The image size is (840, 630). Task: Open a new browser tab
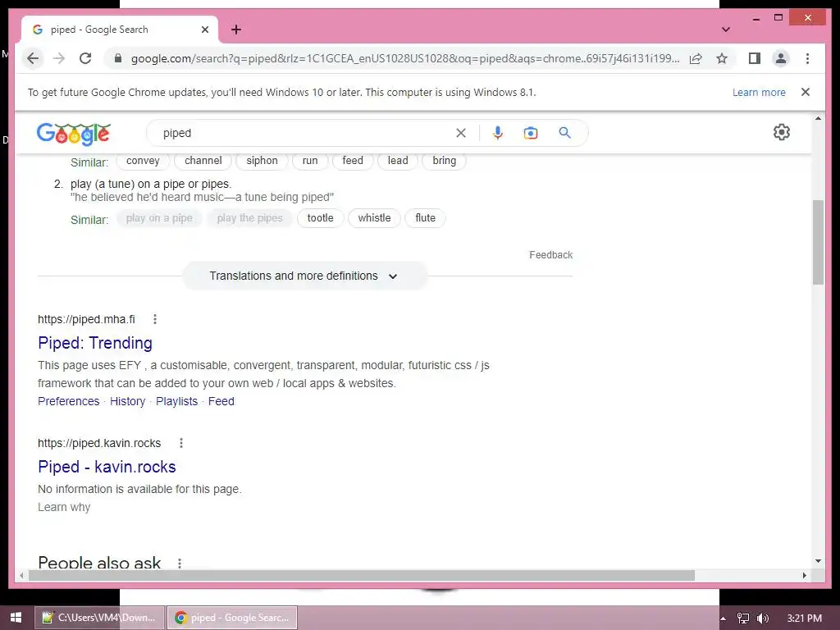pos(236,30)
